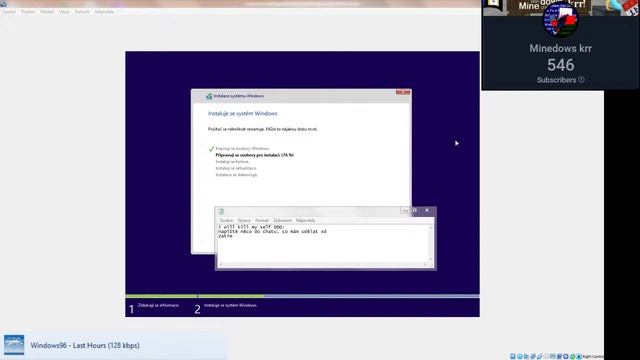
Task: Click VirtualBox network status icon
Action: (x=533, y=356)
